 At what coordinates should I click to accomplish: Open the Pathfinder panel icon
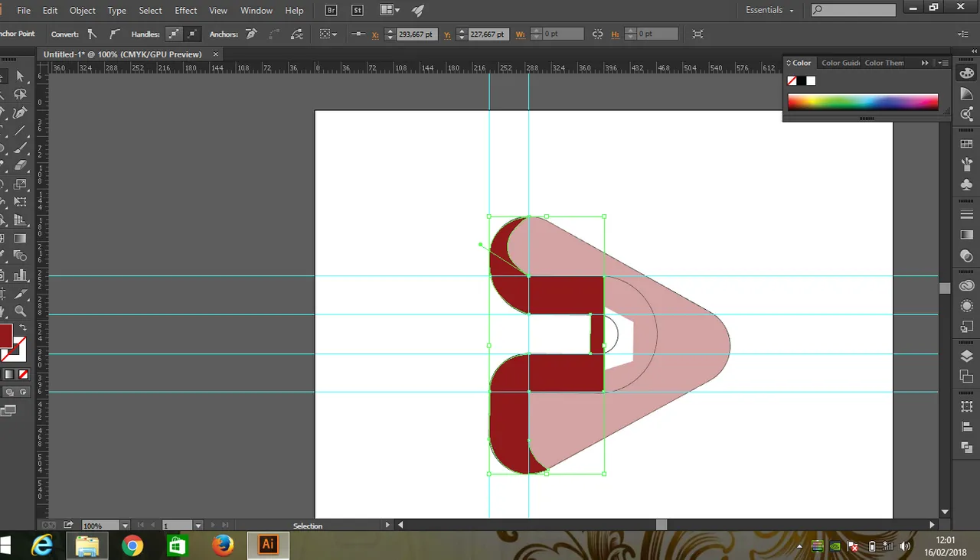[x=966, y=447]
